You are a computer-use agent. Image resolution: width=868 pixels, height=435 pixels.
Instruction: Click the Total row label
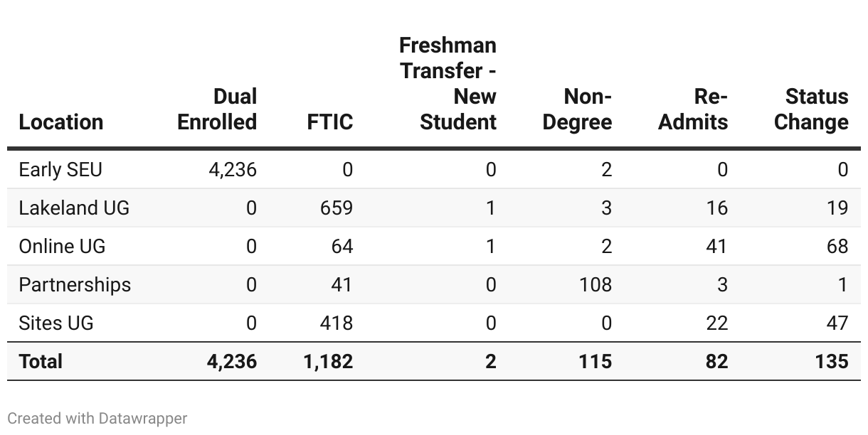(41, 362)
